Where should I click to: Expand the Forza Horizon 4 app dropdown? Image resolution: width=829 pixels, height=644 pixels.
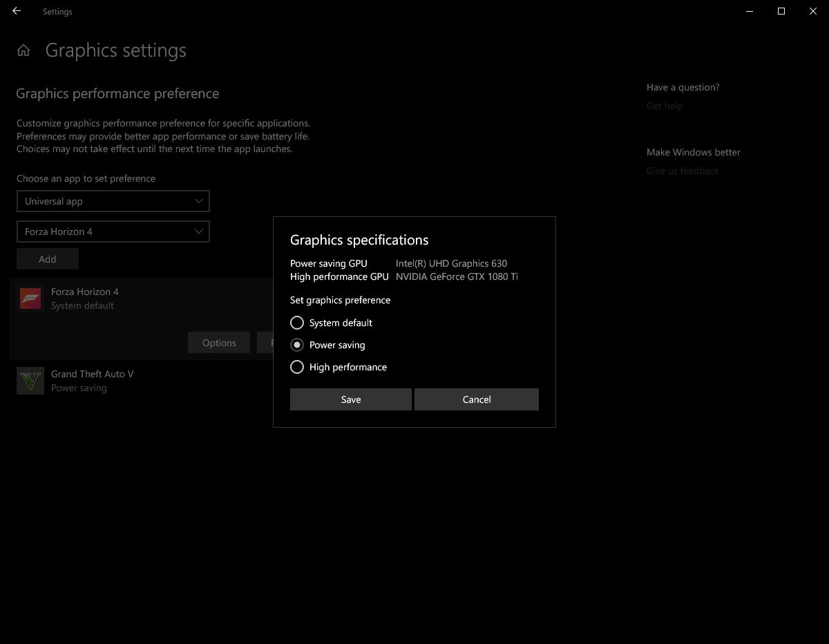coord(113,231)
